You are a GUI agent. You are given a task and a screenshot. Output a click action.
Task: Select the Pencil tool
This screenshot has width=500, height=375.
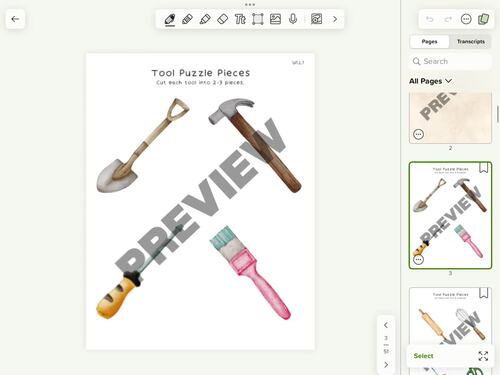pyautogui.click(x=187, y=19)
